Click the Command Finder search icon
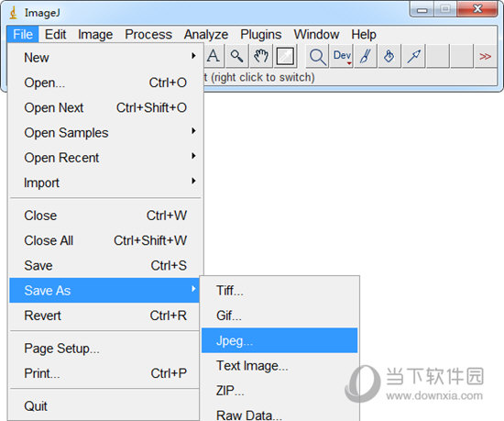This screenshot has height=421, width=504. coord(318,56)
